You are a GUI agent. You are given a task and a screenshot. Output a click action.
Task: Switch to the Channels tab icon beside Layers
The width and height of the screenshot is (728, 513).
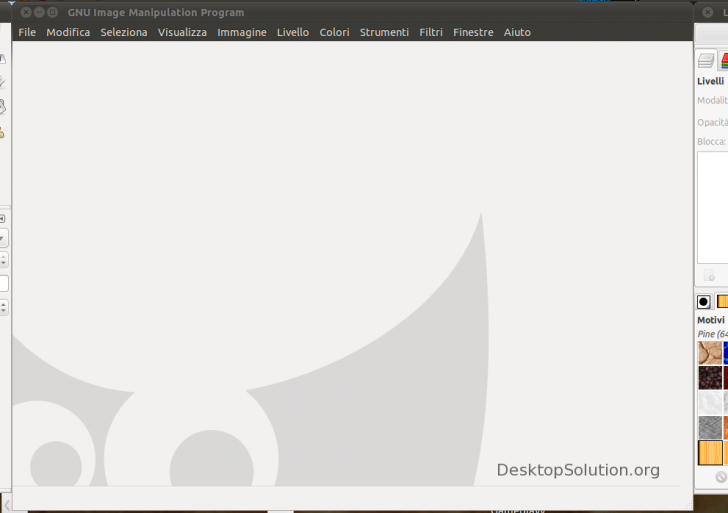(x=723, y=61)
